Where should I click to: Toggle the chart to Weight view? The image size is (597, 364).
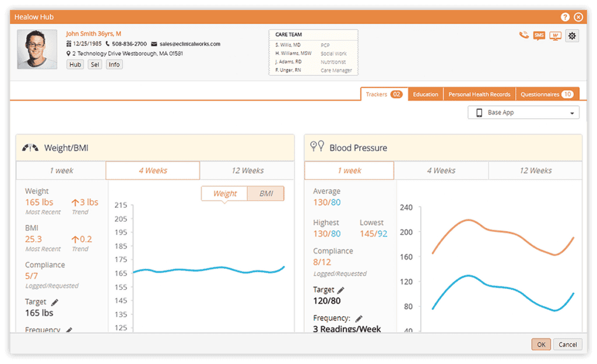[224, 193]
